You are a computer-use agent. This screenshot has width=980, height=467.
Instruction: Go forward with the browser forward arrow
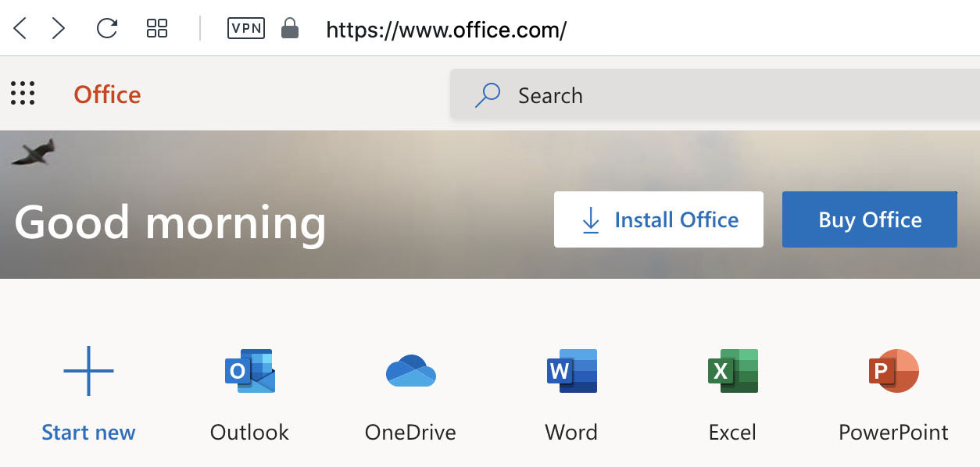click(x=59, y=29)
